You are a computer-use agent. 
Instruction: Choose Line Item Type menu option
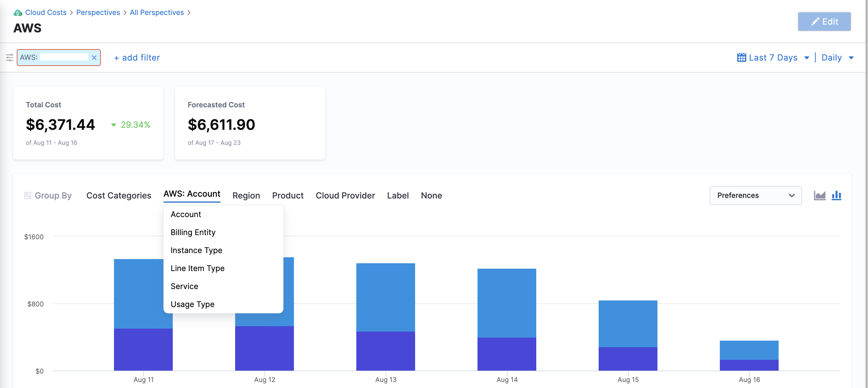click(223, 268)
